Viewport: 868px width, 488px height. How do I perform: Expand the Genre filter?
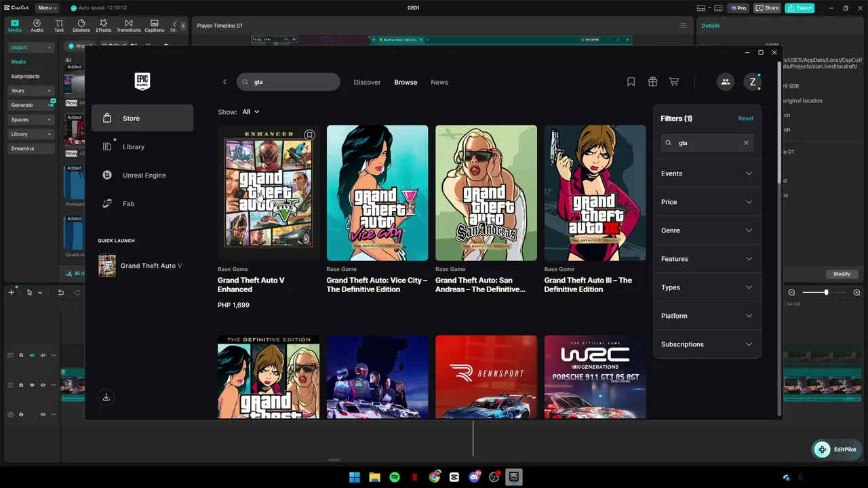707,230
